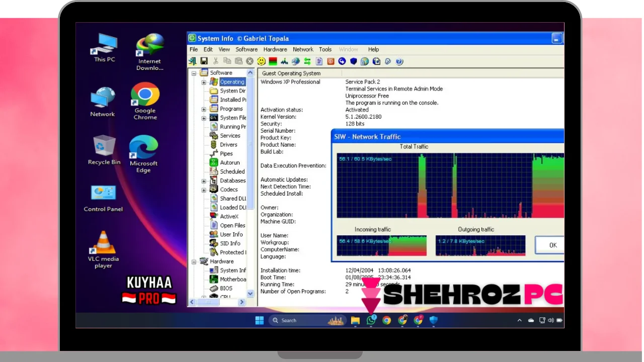The width and height of the screenshot is (644, 362).
Task: Select Autorun in the tree
Action: [x=229, y=163]
